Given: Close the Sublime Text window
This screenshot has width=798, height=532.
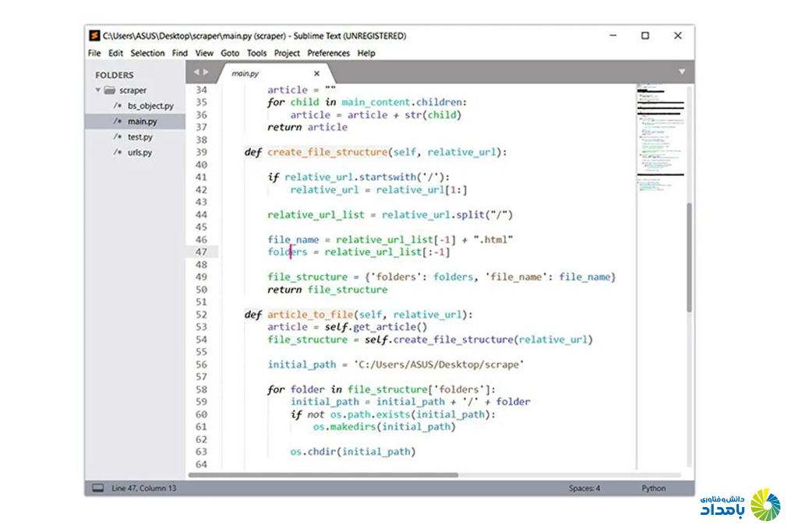Looking at the screenshot, I should point(677,36).
